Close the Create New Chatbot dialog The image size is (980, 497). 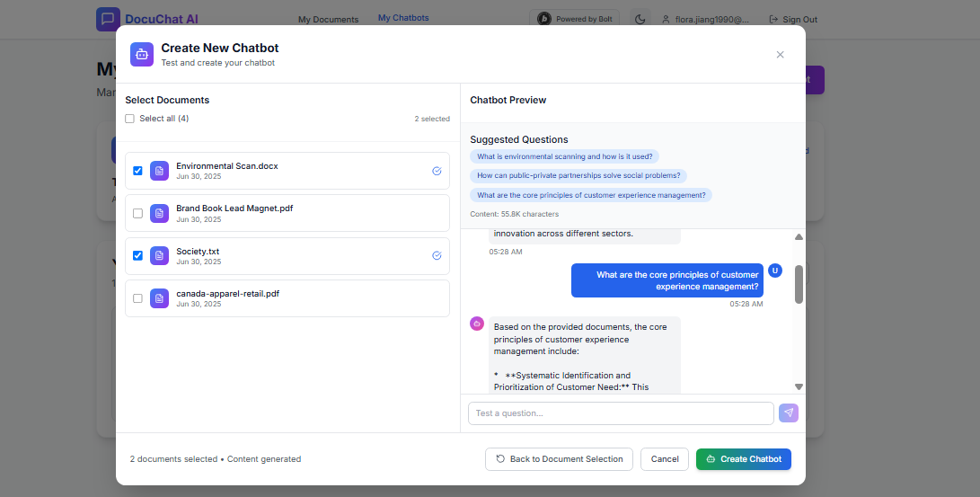tap(780, 55)
